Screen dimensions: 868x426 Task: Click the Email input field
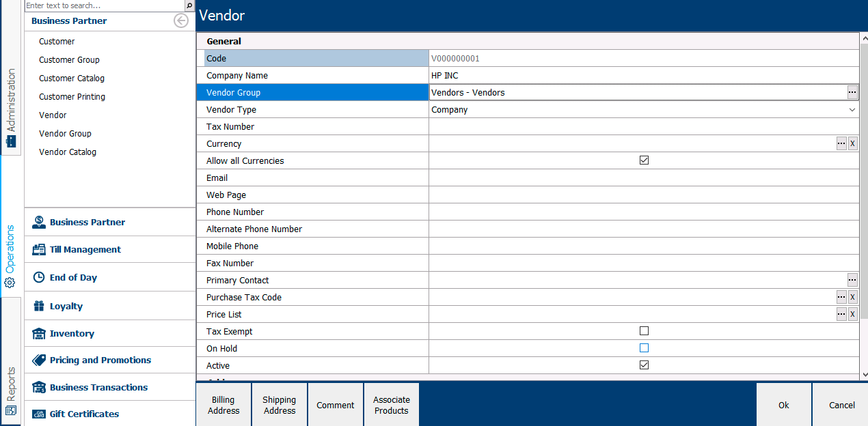(644, 177)
